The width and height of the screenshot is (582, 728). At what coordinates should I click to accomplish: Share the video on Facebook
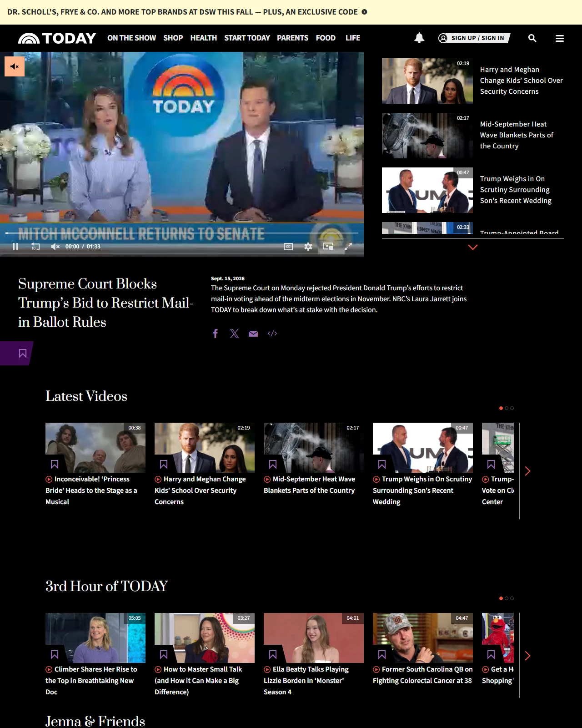(216, 334)
